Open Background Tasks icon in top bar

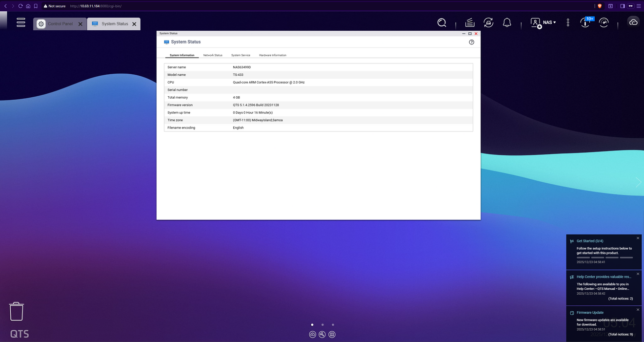(469, 23)
